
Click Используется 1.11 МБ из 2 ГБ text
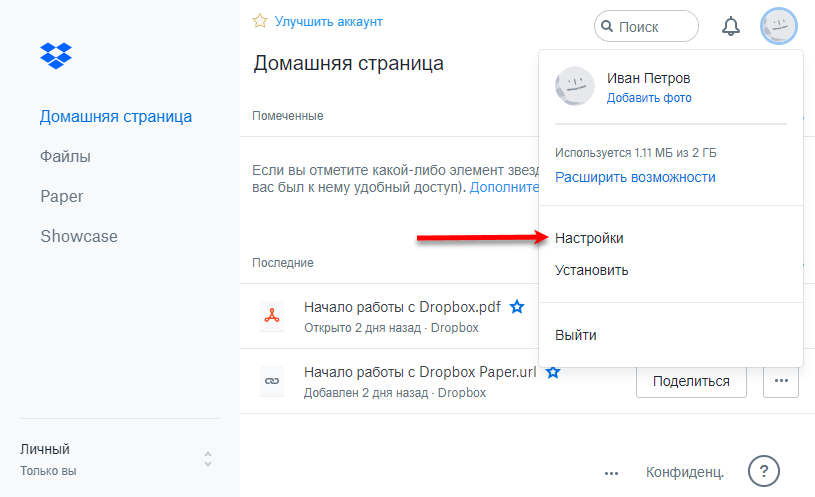(636, 153)
